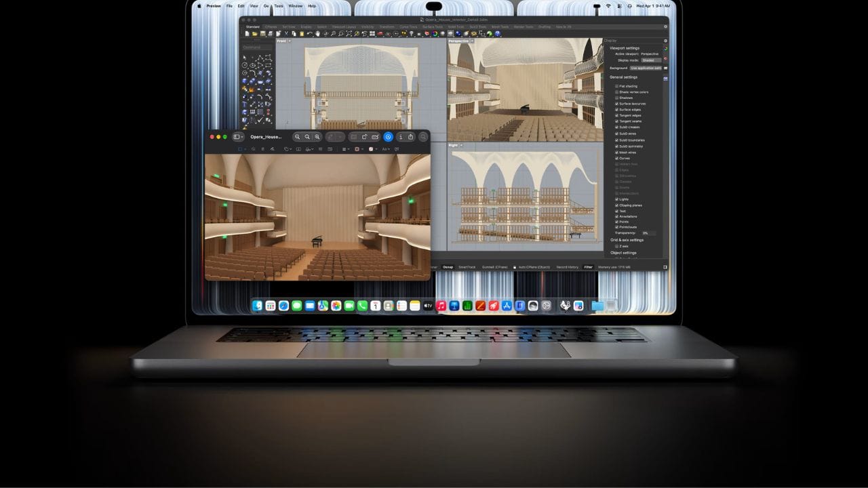Enable Flat shading checkbox
868x488 pixels.
[x=616, y=86]
